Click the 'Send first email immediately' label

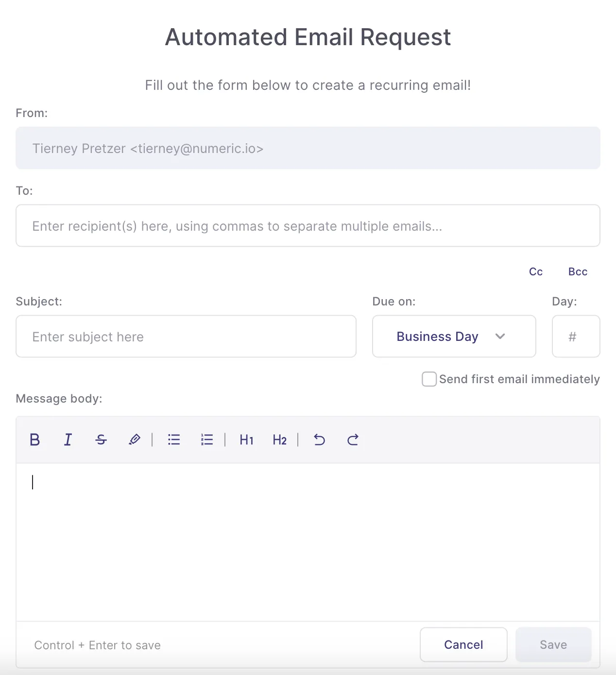[519, 379]
